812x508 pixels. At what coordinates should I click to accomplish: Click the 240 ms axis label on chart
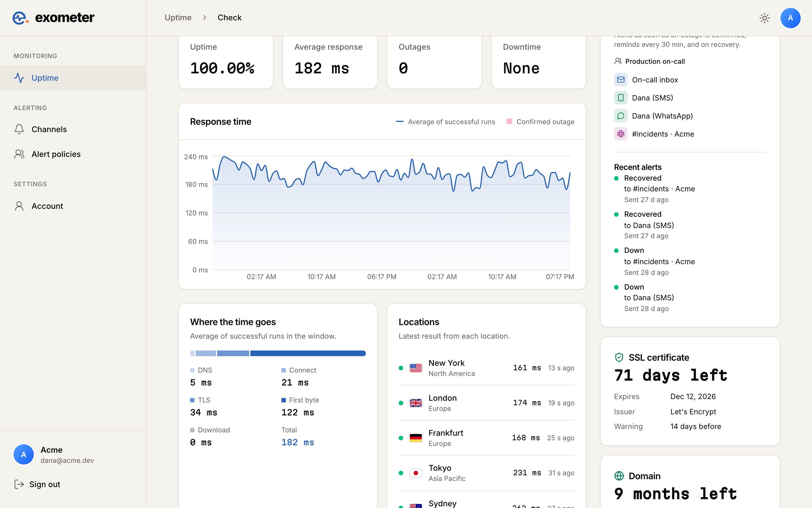196,157
